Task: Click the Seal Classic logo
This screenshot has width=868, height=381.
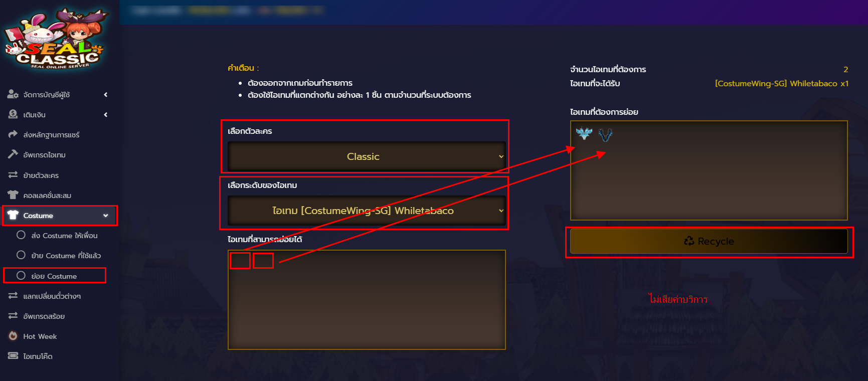Action: 55,39
